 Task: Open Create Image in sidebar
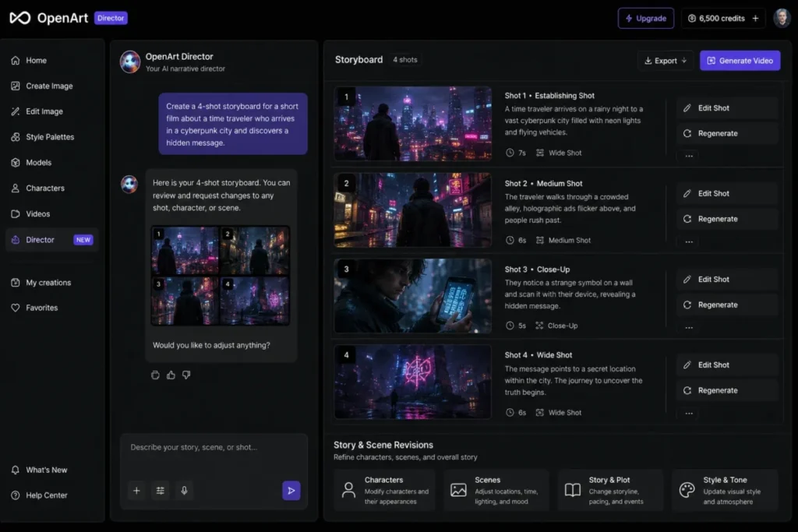pos(52,86)
